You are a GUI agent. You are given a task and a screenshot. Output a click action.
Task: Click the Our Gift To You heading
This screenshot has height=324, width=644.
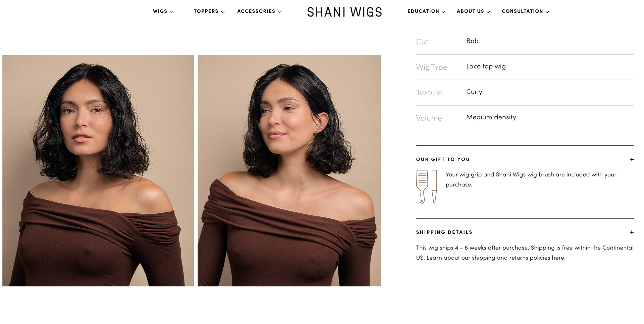[x=443, y=159]
